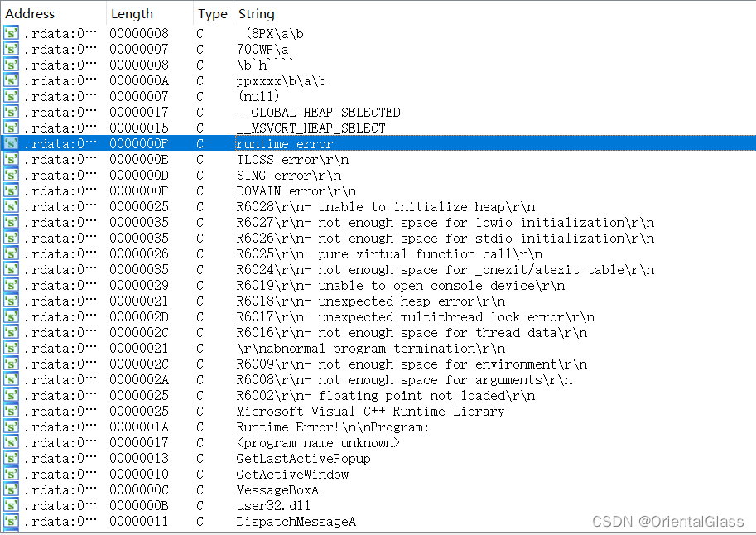
Task: Select "R6028 unable to initialize heap" string
Action: [386, 207]
